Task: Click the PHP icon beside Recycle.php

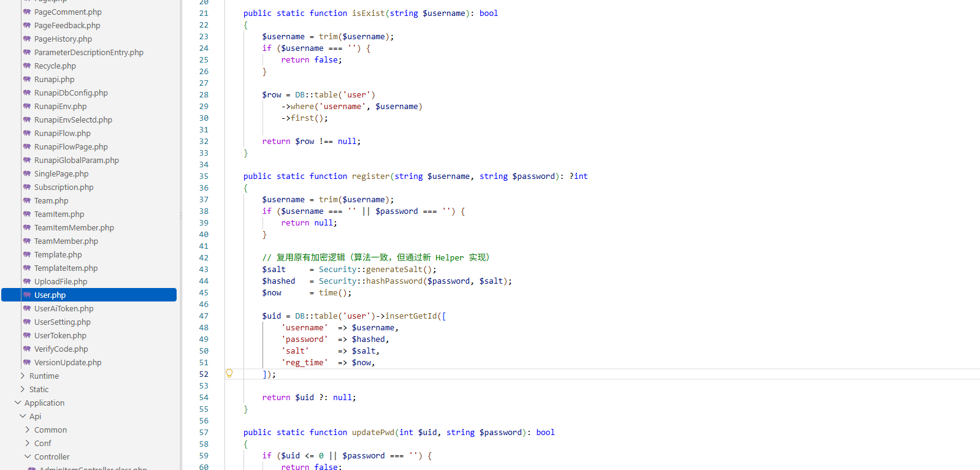Action: pyautogui.click(x=27, y=66)
